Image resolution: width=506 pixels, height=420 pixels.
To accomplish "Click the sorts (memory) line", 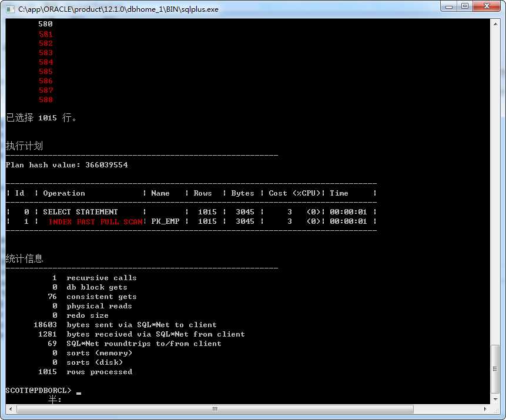I will coord(92,353).
